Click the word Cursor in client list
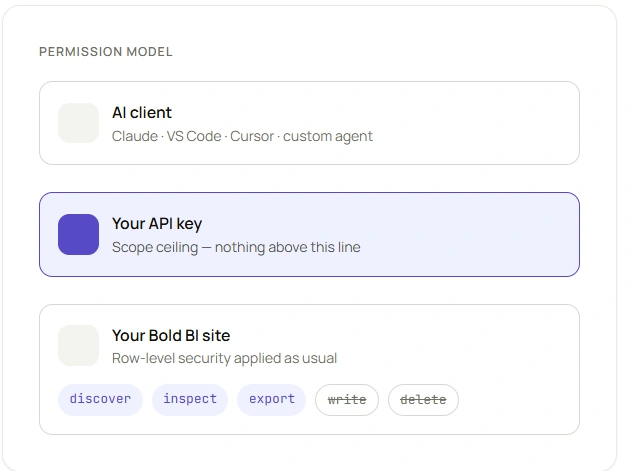 (x=252, y=136)
